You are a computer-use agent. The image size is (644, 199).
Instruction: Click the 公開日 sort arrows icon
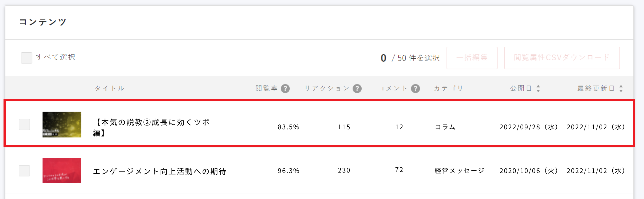click(539, 88)
